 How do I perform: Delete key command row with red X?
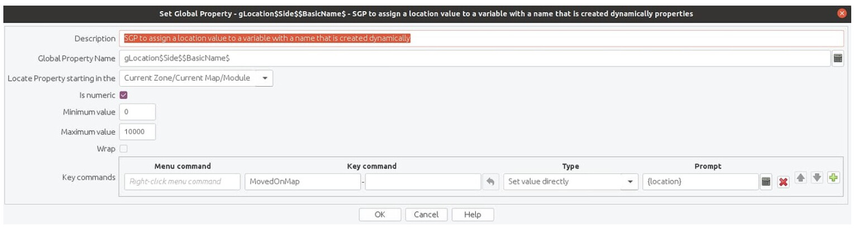pos(783,182)
